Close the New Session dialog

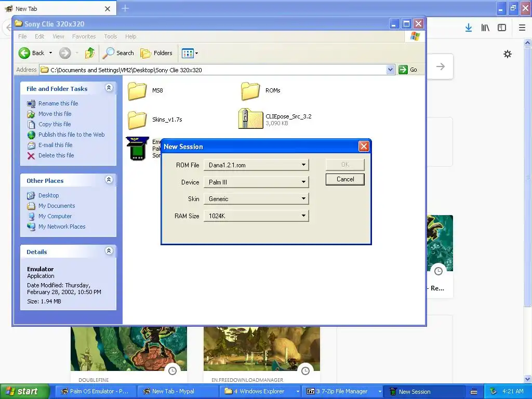click(x=364, y=146)
